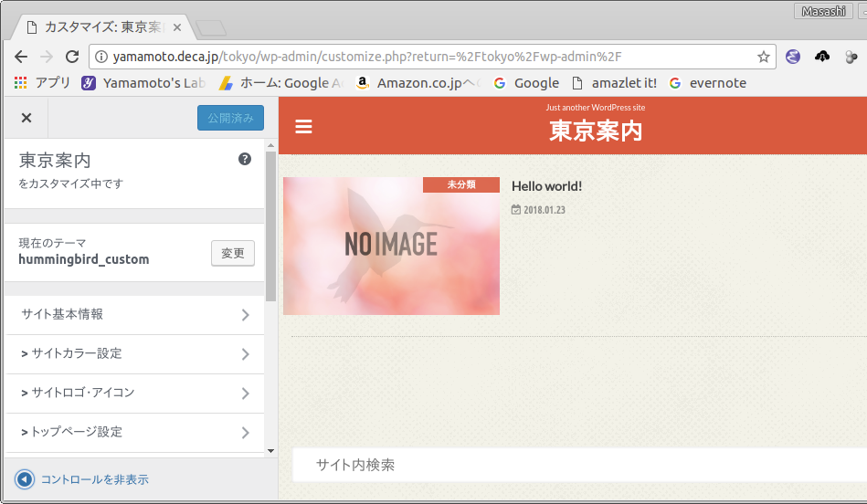Reload the current page
867x504 pixels.
point(72,57)
